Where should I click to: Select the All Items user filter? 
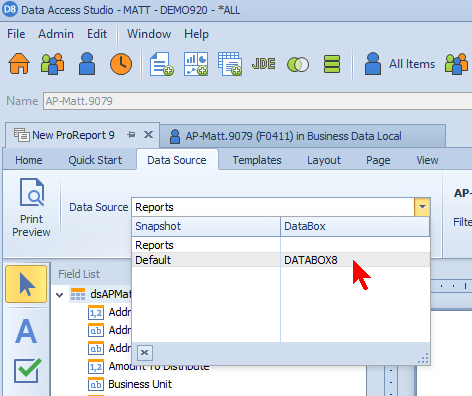pos(400,64)
